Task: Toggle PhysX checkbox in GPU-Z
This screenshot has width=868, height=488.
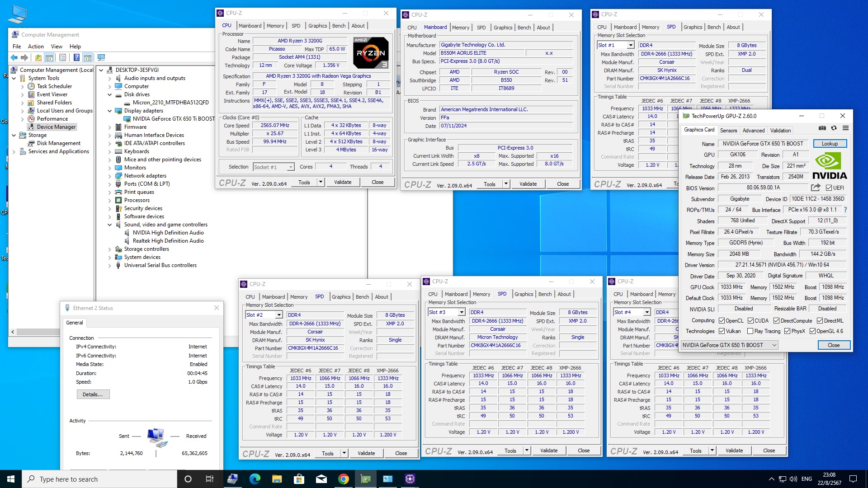Action: [x=787, y=331]
